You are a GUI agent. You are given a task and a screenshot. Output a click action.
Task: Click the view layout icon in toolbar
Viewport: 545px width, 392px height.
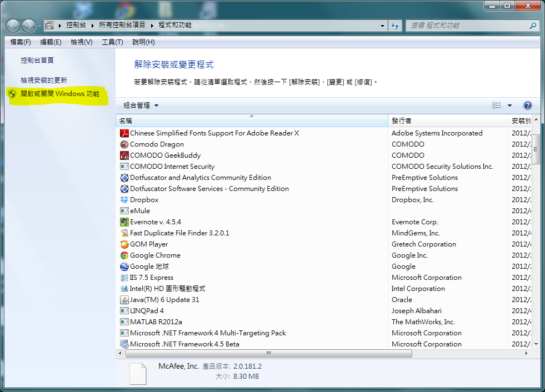point(496,105)
